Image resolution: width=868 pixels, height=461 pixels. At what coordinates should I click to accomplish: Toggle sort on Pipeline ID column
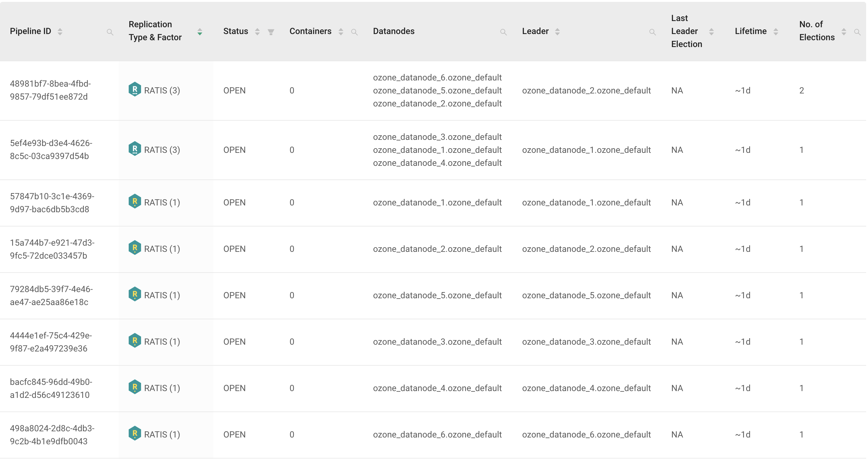pyautogui.click(x=60, y=32)
